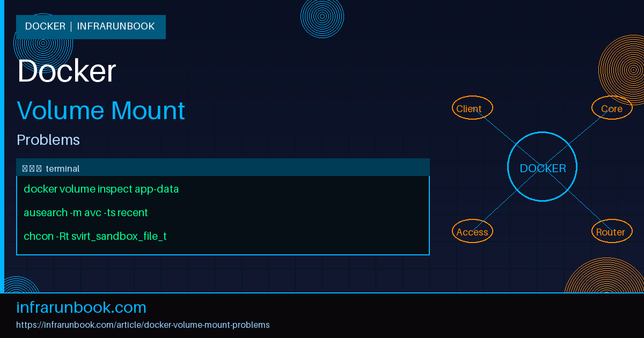Click the Access node oval
Screen dimensions: 644x338
[472, 231]
